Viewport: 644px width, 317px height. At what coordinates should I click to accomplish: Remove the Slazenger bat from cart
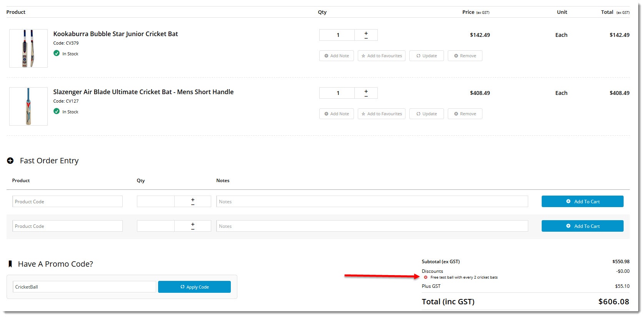465,114
